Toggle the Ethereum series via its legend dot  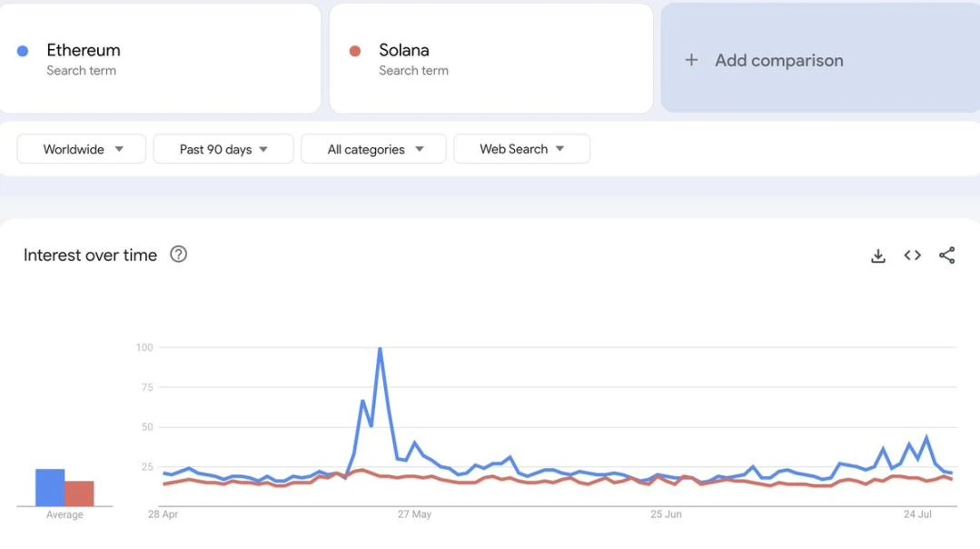22,49
